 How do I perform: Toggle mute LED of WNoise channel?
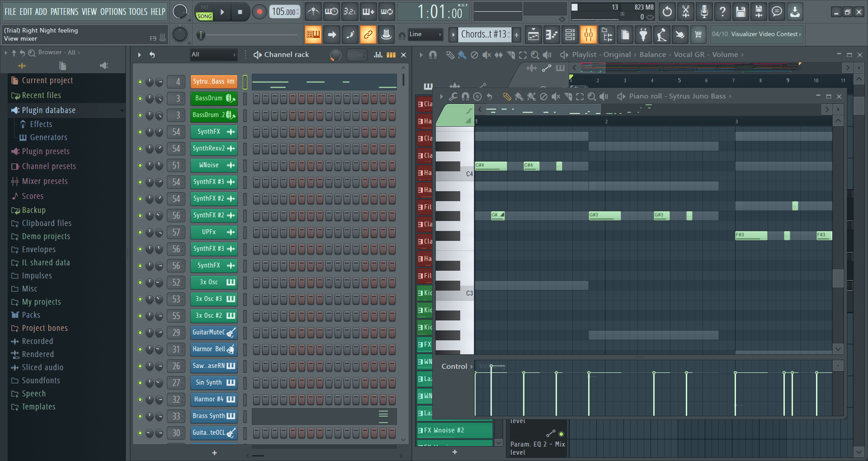click(x=140, y=165)
